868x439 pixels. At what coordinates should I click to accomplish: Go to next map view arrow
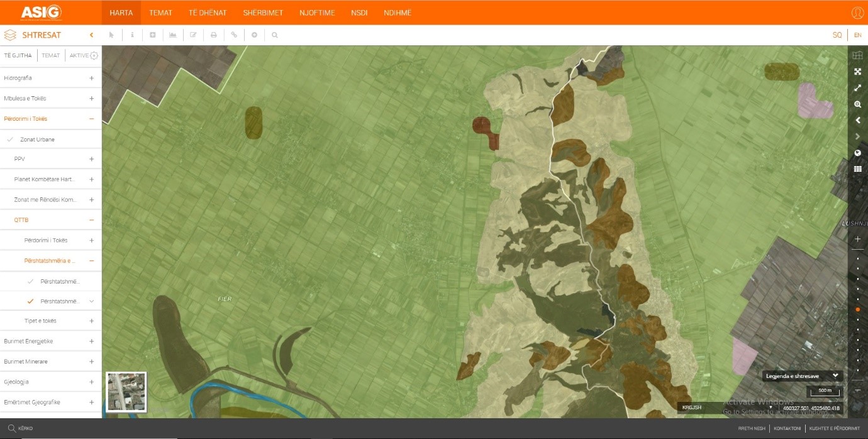click(x=857, y=136)
